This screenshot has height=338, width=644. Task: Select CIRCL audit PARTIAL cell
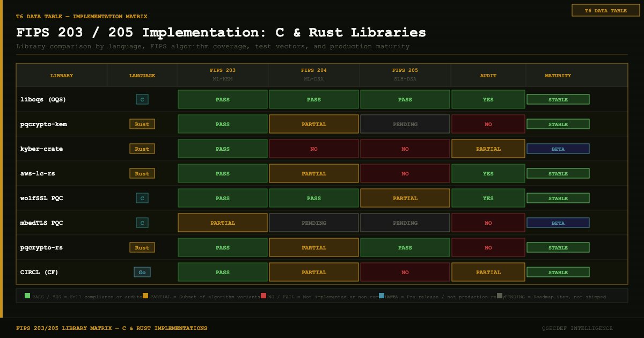coord(488,272)
